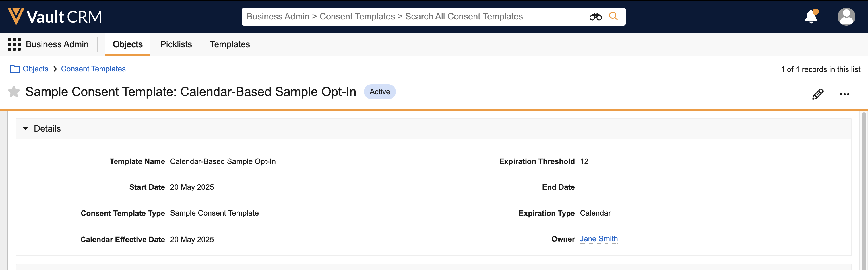
Task: Click the vertical page scrollbar
Action: [863, 189]
